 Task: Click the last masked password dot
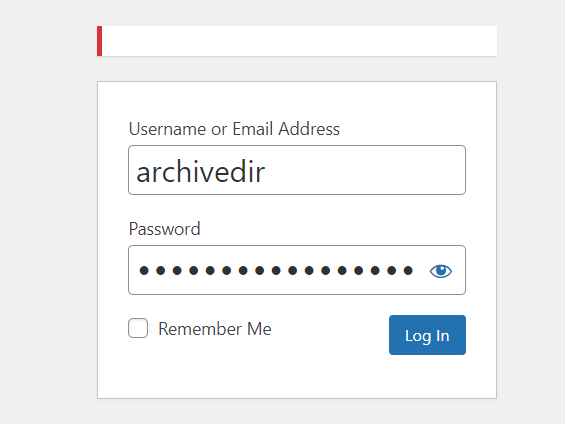(x=408, y=271)
